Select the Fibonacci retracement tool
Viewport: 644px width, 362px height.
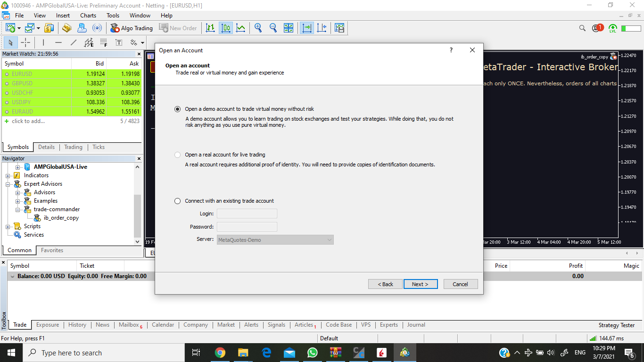click(104, 42)
